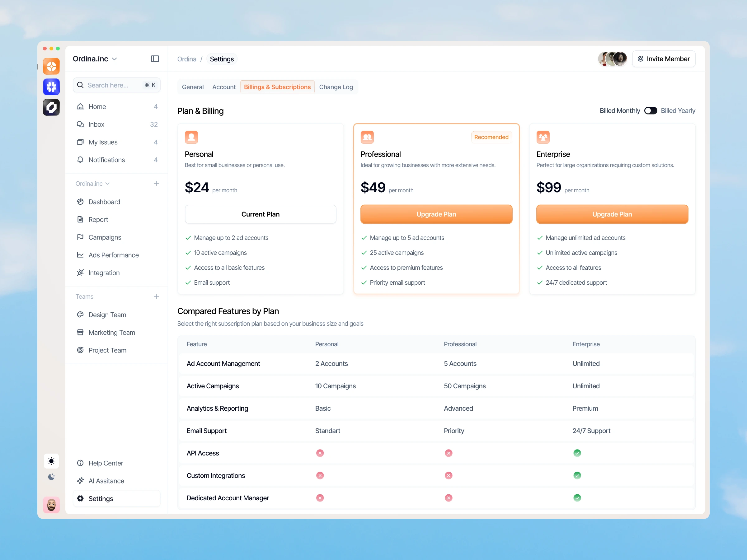Toggle the sidebar collapse icon

pyautogui.click(x=155, y=59)
